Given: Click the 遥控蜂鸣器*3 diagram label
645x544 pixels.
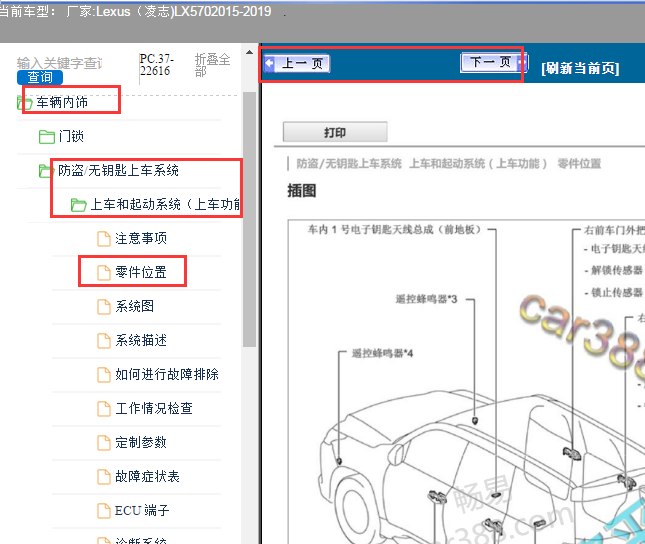Looking at the screenshot, I should (426, 299).
